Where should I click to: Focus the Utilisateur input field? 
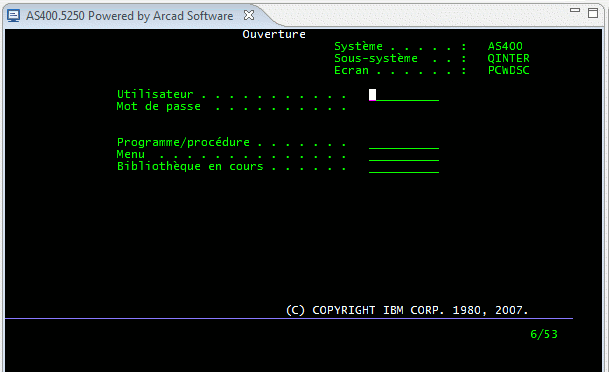click(x=404, y=95)
